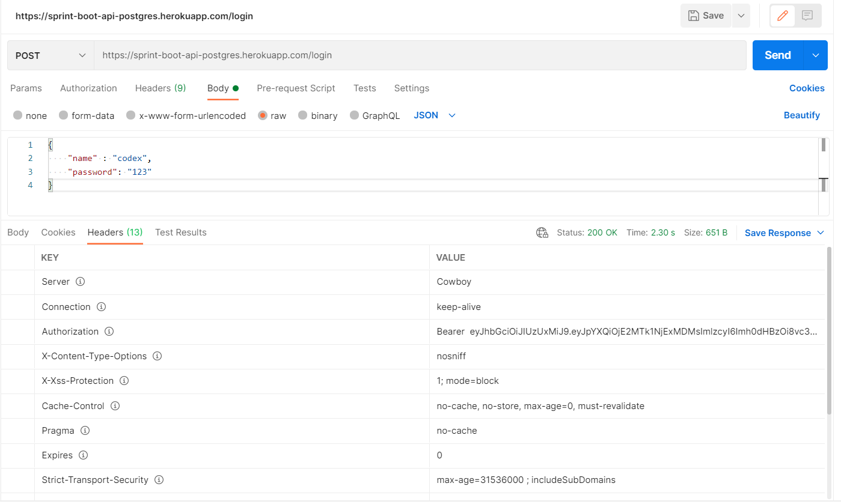
Task: Click the Beautify link
Action: [801, 115]
